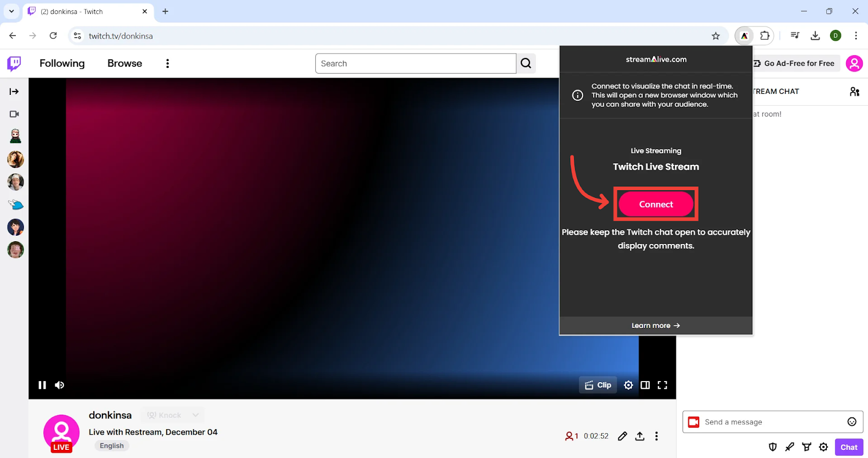Click the stream uptime 0:02:52

click(596, 436)
